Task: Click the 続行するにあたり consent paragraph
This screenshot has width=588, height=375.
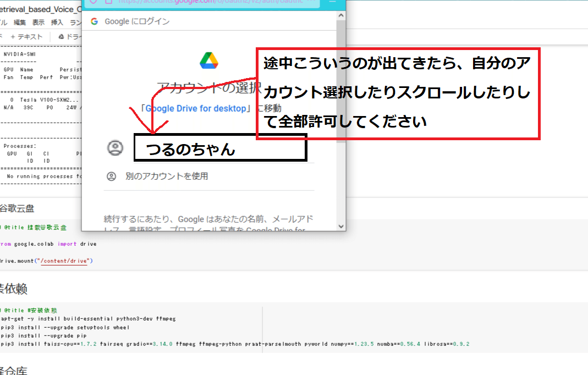Action: 208,223
